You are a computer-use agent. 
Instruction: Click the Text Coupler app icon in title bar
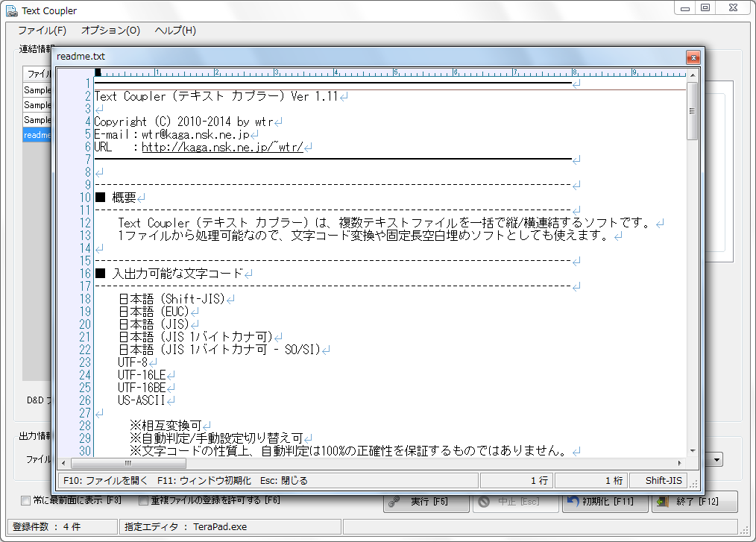(x=11, y=10)
